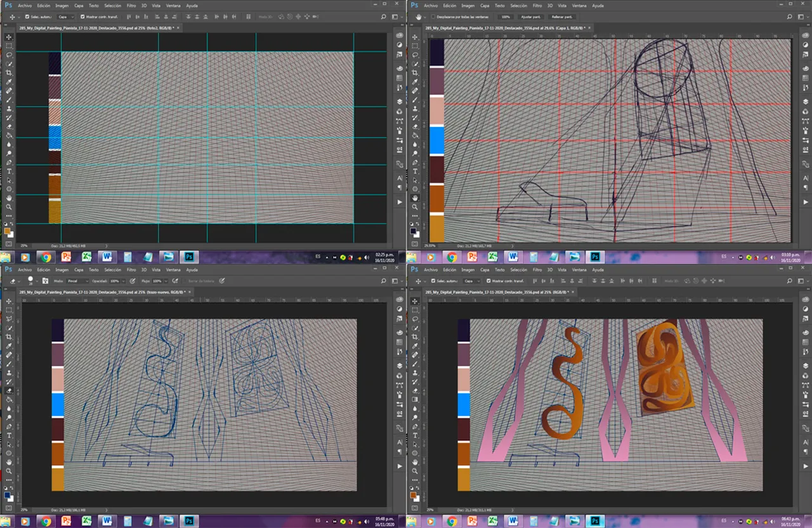Open Imagen menu in trazo-nuevo window
This screenshot has height=528, width=812.
[x=62, y=270]
